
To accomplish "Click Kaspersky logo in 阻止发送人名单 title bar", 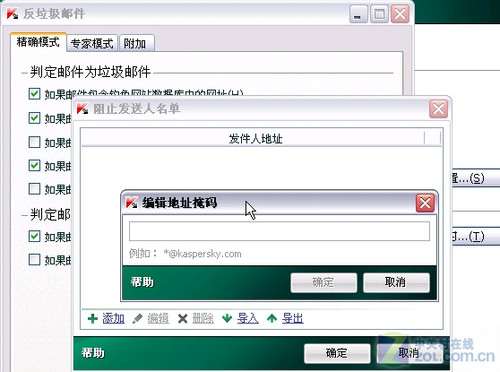I will pos(82,109).
